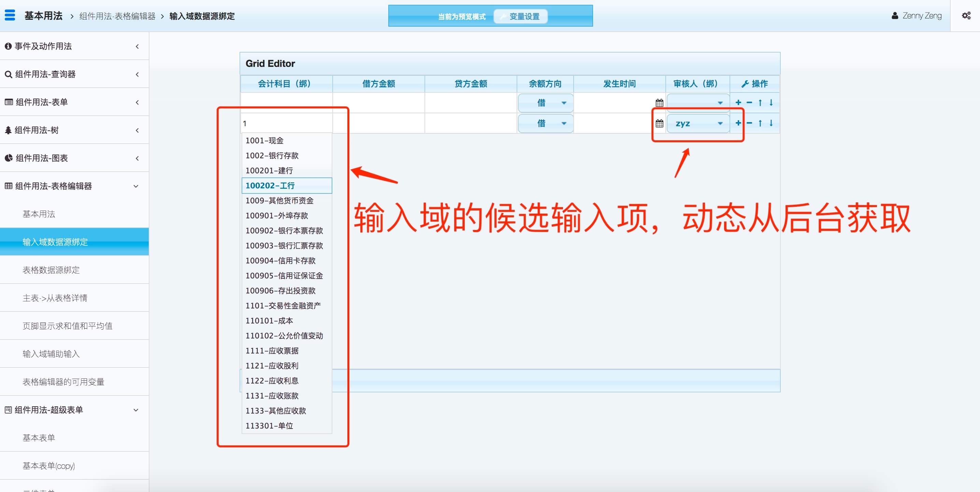This screenshot has height=492, width=980.
Task: Select 输入域辅助输入 sidebar item
Action: 51,353
